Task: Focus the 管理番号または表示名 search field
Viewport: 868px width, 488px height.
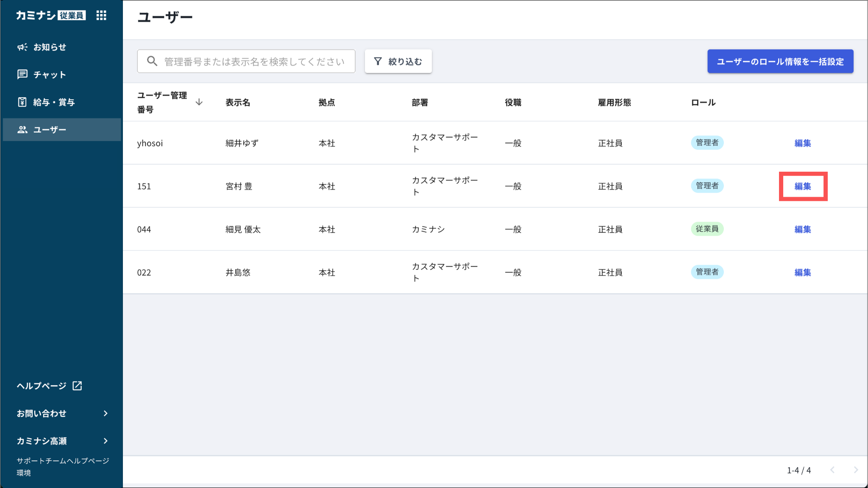Action: click(254, 61)
